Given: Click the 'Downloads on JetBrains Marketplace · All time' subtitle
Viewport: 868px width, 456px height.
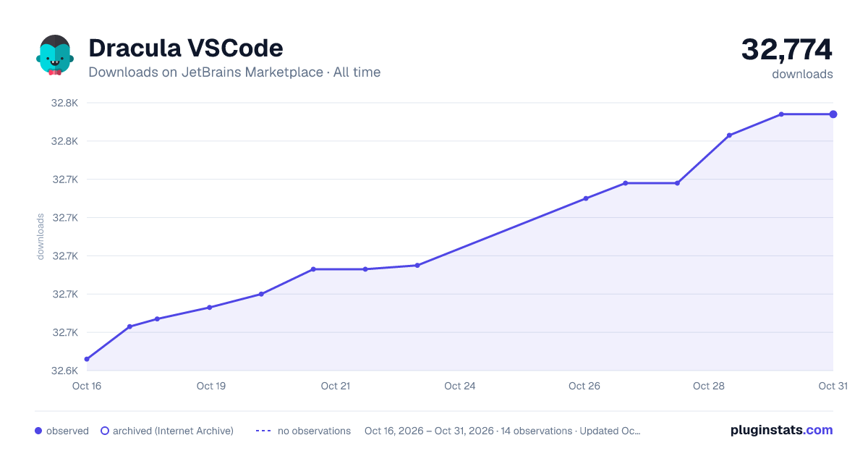Looking at the screenshot, I should point(234,72).
